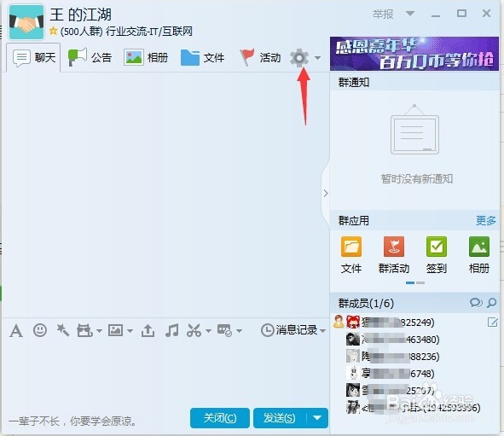Expand the 消息记录 dropdown arrow

tap(323, 331)
